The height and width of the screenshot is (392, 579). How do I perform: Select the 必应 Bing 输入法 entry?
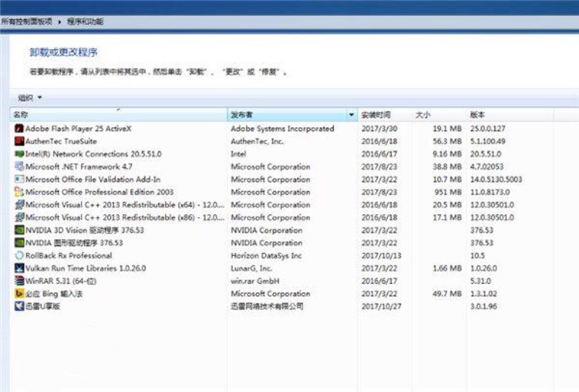[x=54, y=294]
